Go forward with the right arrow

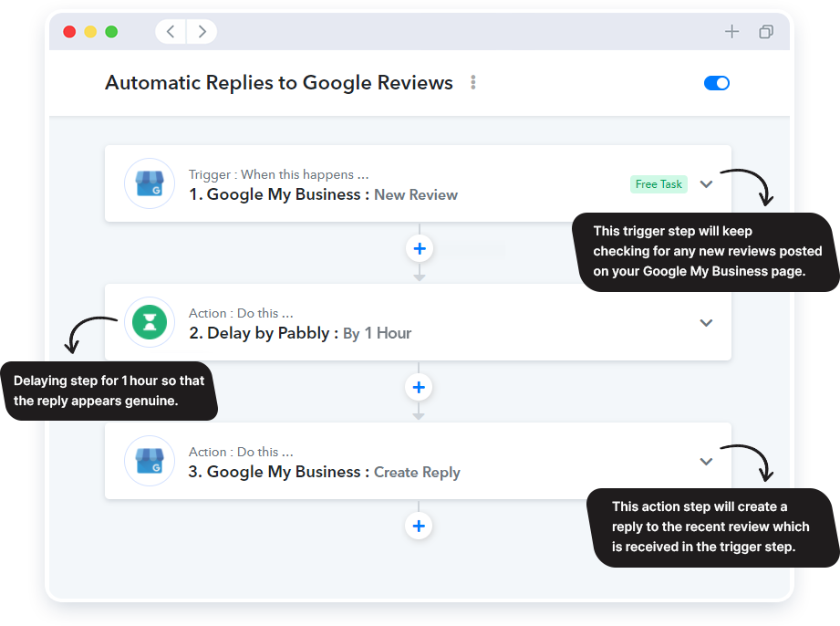click(202, 32)
